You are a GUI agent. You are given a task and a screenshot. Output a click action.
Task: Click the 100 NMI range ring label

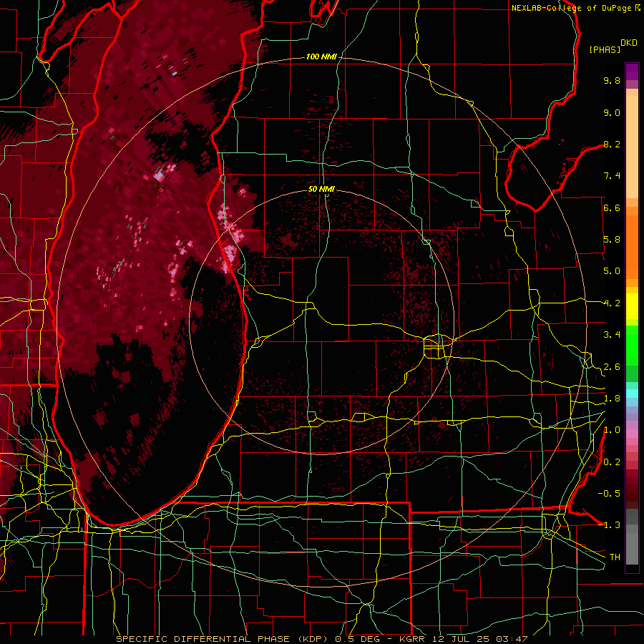pos(321,57)
